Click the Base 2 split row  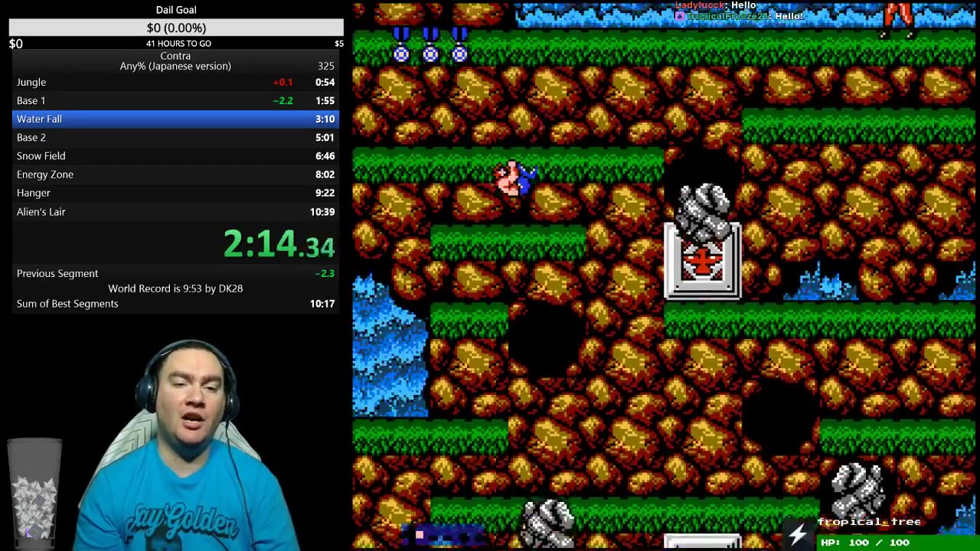(175, 137)
